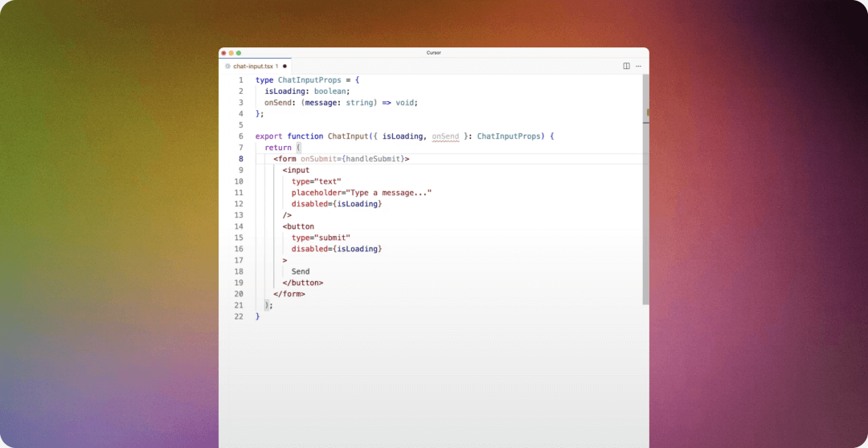868x448 pixels.
Task: Click the boolean type on line 2
Action: 330,92
